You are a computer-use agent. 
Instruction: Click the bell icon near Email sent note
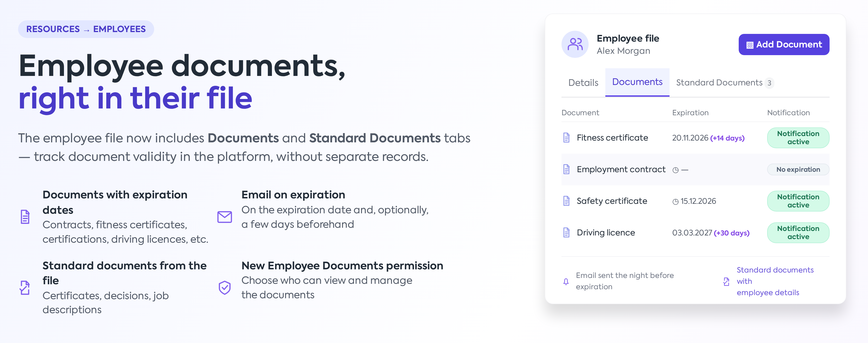tap(566, 281)
